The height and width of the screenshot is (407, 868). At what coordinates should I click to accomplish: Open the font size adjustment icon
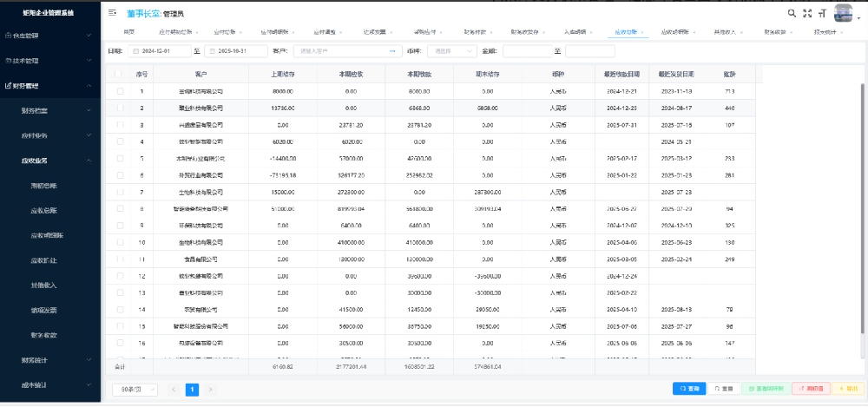point(823,13)
